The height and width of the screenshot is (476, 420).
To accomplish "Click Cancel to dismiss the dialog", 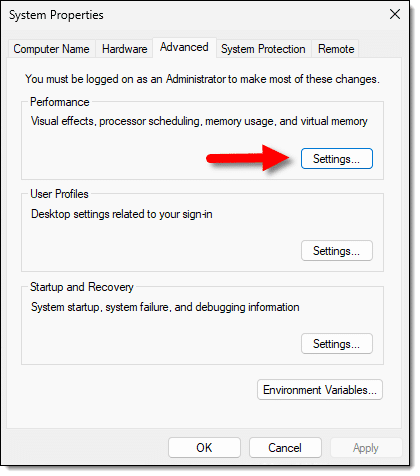I will [285, 448].
